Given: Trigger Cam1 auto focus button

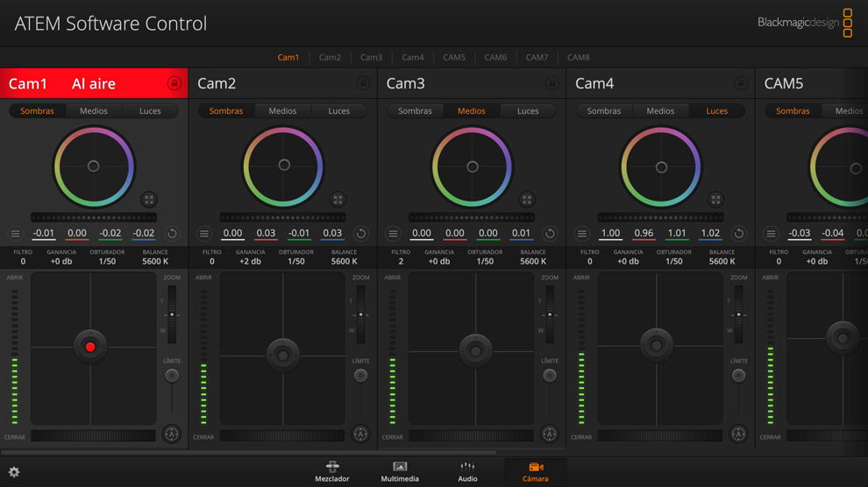Looking at the screenshot, I should click(172, 434).
